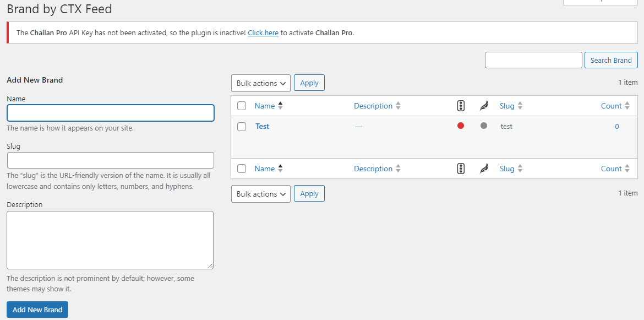Click the red SEO score dot for Test
Viewport: 644px width, 320px height.
click(x=461, y=126)
